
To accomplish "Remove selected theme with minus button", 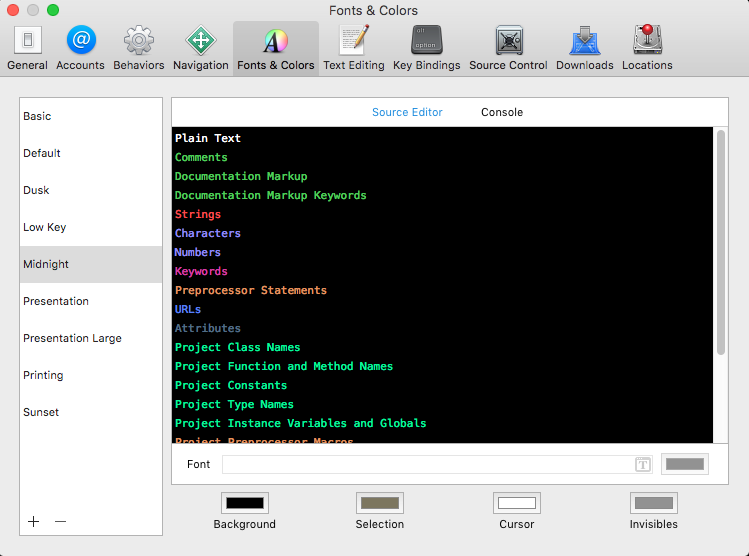I will click(60, 521).
